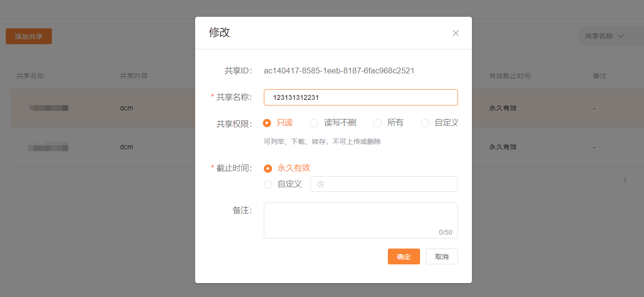Screen dimensions: 644x297
Task: Choose the 自定义 permission option
Action: [440, 123]
